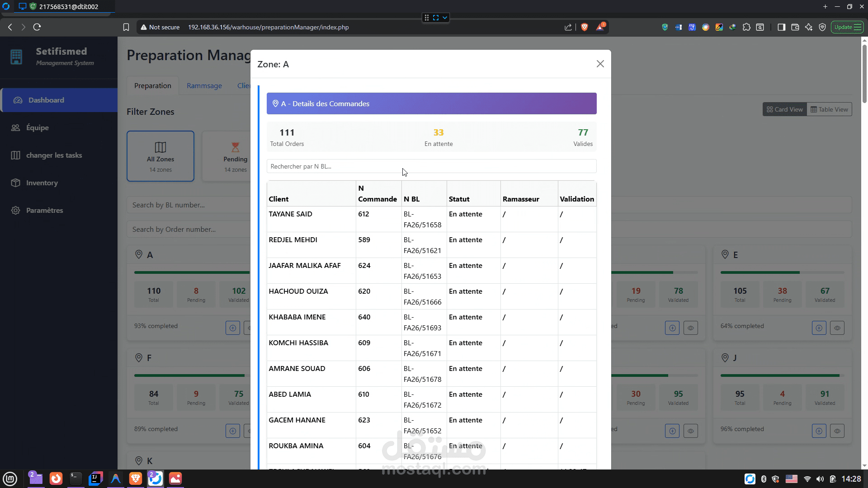Open Paramètres settings in sidebar
This screenshot has height=488, width=868.
coord(44,210)
